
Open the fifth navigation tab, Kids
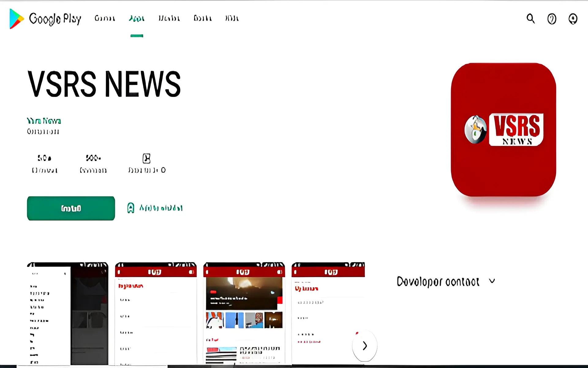(232, 18)
